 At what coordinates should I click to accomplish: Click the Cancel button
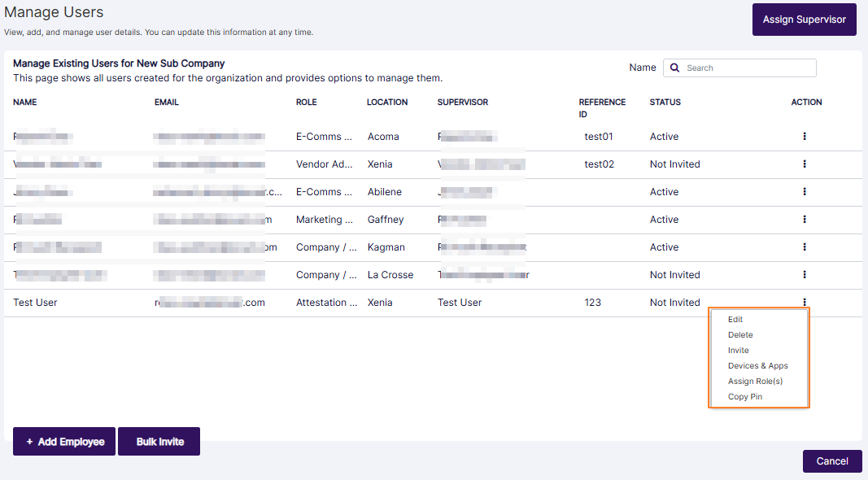click(832, 460)
